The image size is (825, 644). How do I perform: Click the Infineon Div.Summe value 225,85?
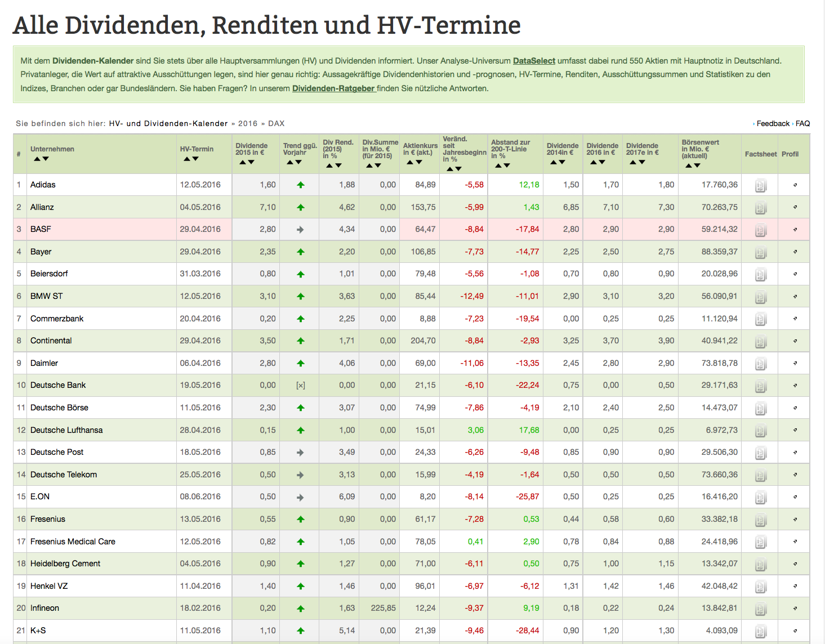[x=383, y=608]
